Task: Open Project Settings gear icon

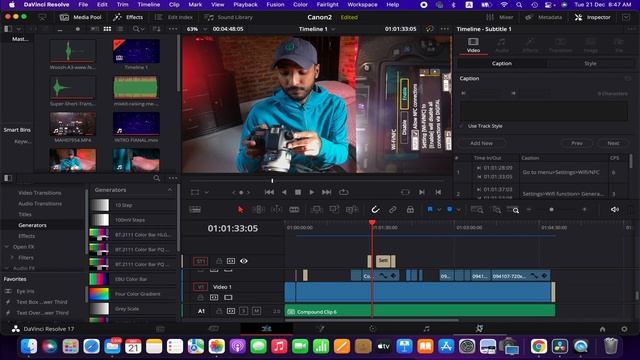Action: click(x=624, y=329)
